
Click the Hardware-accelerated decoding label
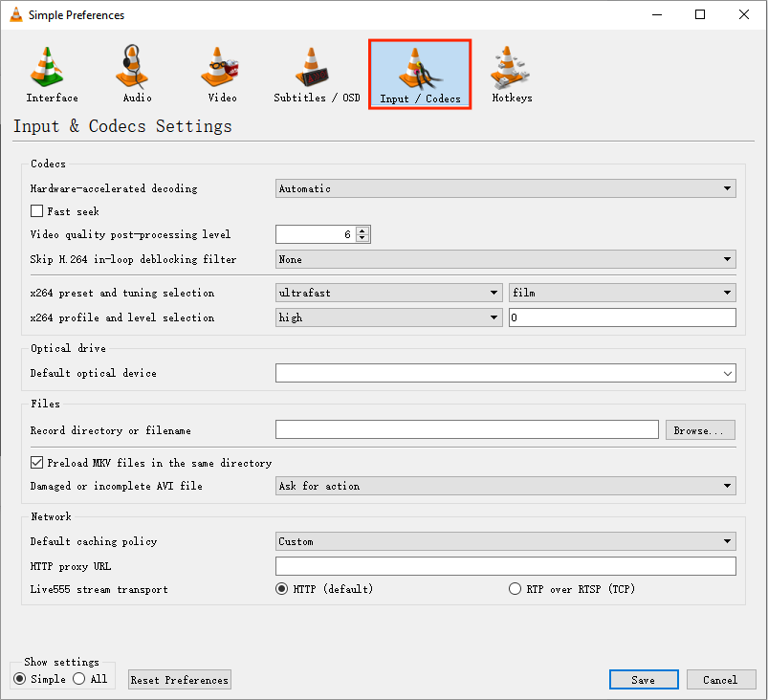click(x=114, y=188)
